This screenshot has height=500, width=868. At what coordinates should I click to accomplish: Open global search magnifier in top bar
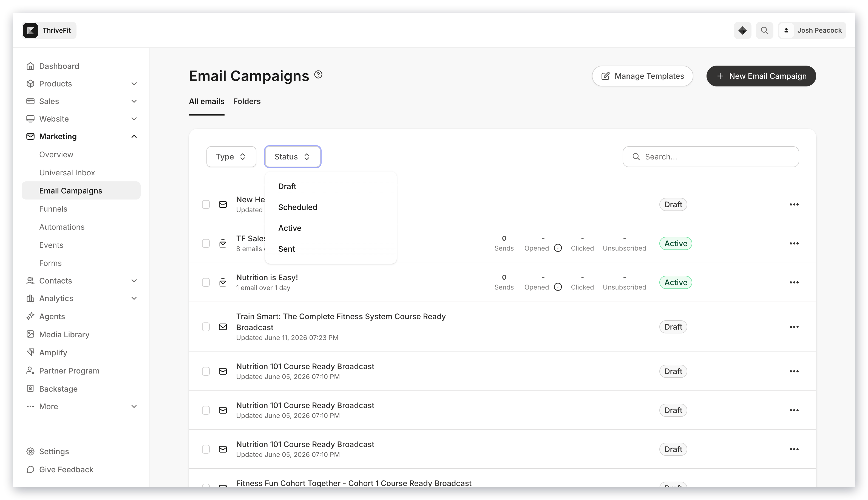point(764,30)
